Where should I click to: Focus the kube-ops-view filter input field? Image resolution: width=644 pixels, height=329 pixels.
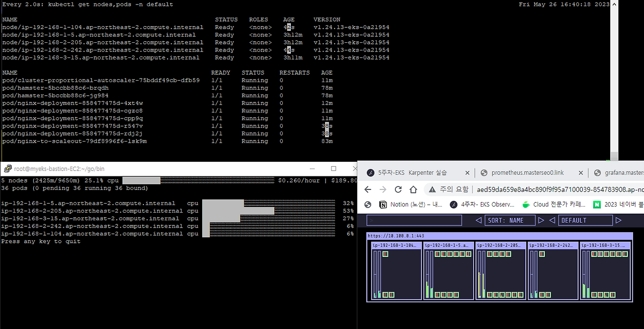pos(414,220)
